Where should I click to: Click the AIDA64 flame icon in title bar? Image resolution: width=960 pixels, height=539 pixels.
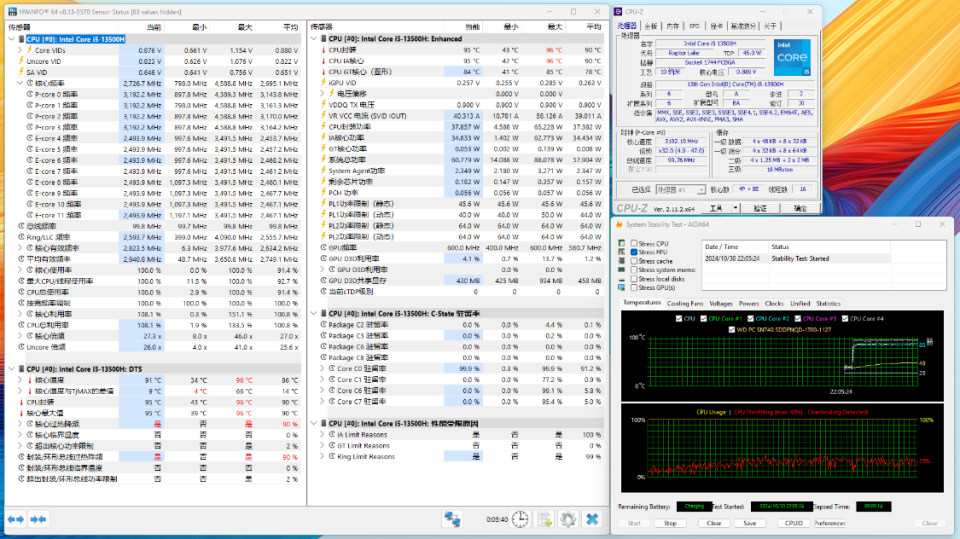[620, 225]
